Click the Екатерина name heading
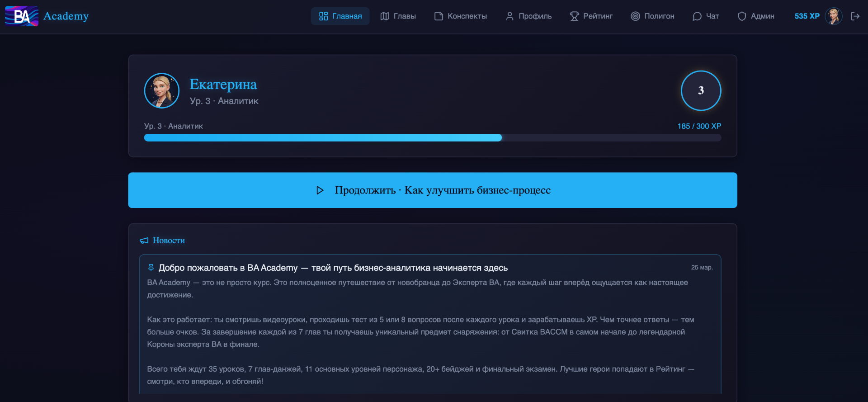This screenshot has height=402, width=868. pos(223,85)
